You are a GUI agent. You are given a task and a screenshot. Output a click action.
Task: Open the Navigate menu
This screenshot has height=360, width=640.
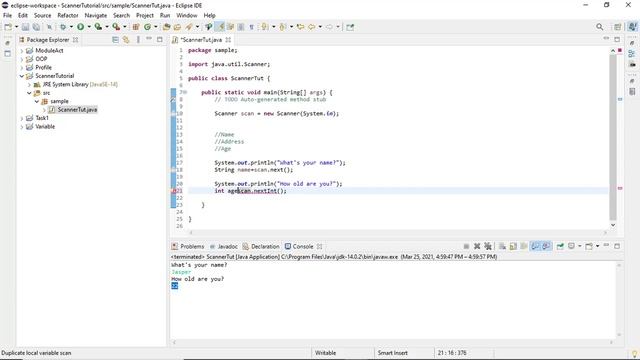coord(96,16)
